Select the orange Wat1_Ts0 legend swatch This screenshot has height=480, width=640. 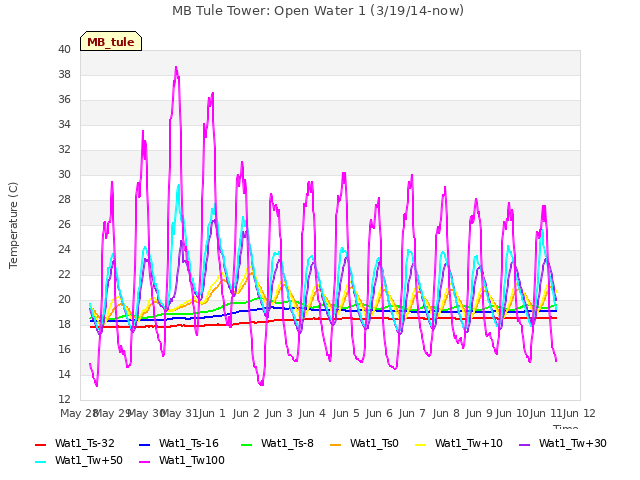point(336,444)
